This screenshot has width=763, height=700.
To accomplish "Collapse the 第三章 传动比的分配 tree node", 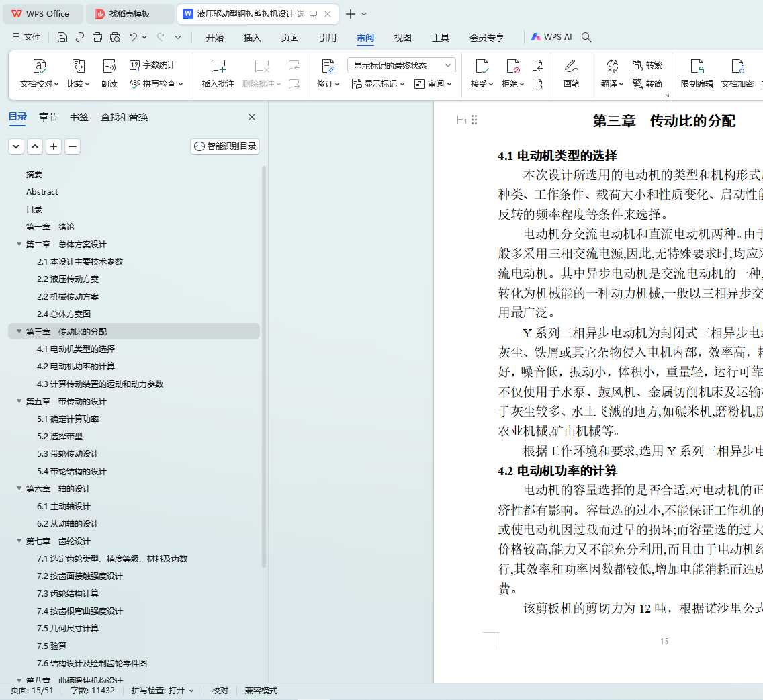I will pyautogui.click(x=19, y=331).
